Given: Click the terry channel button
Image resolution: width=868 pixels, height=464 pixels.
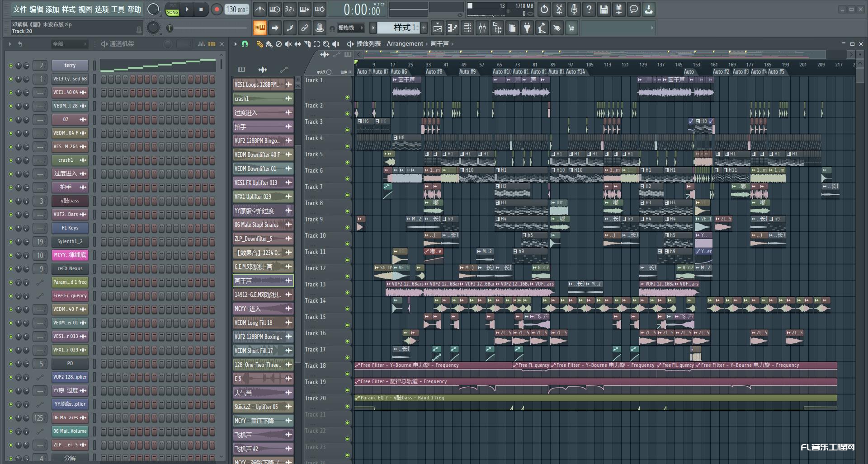Looking at the screenshot, I should pyautogui.click(x=70, y=65).
